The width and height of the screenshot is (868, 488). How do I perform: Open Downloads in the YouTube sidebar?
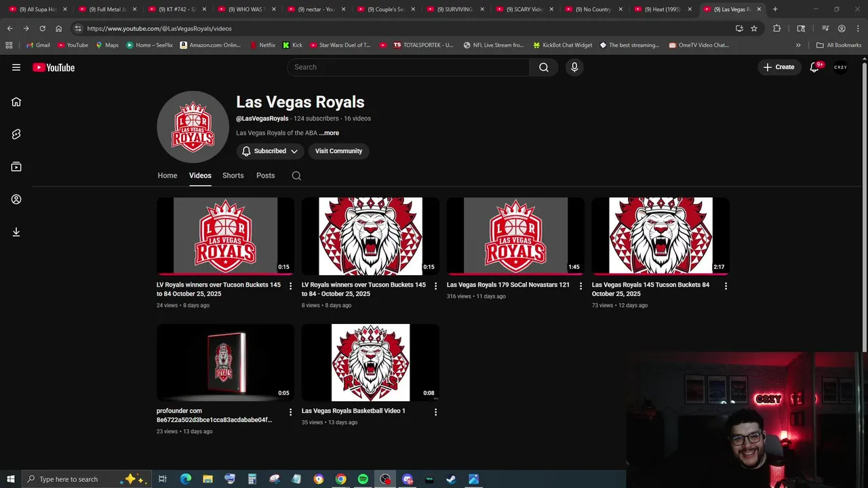[16, 232]
